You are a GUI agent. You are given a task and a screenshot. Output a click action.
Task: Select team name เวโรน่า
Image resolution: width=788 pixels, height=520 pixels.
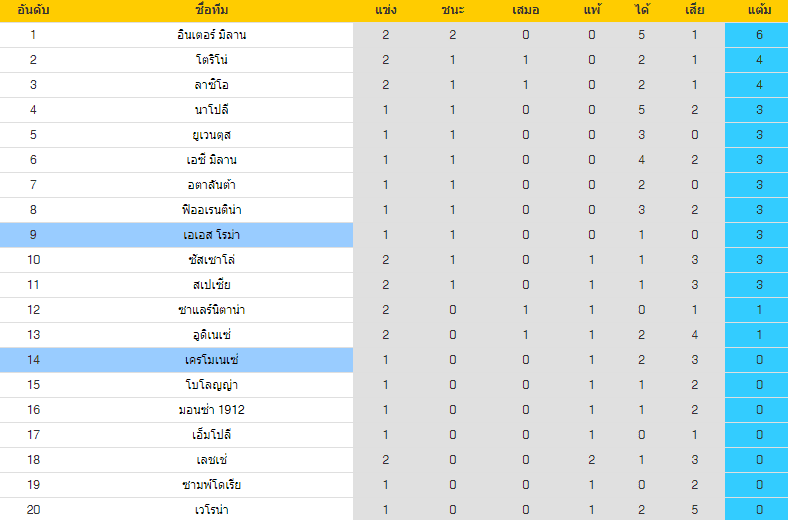[x=212, y=509]
